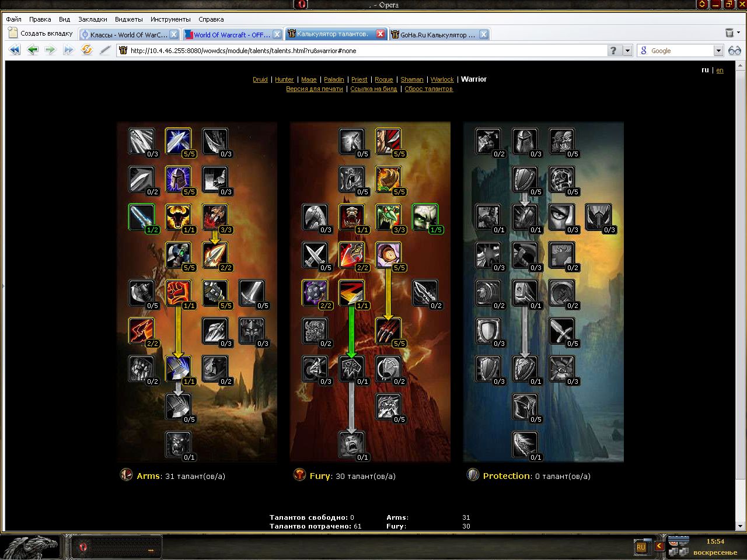The height and width of the screenshot is (560, 747).
Task: Click Bloodthirst talent 0/1 under green arrow
Action: (351, 369)
